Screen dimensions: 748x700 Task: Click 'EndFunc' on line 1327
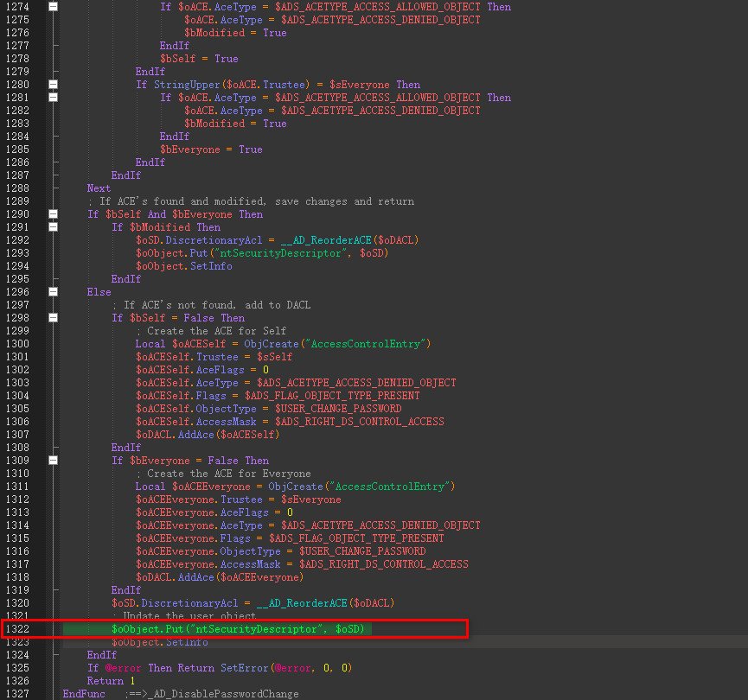point(84,694)
